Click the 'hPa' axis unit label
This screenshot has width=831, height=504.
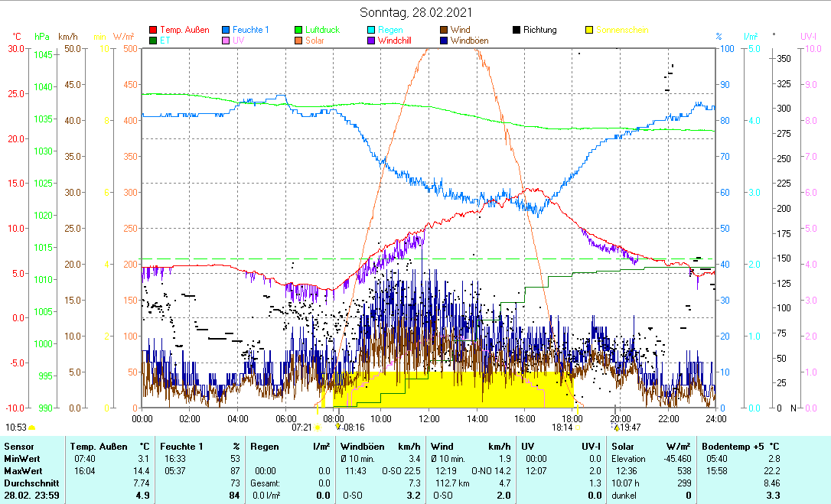42,37
